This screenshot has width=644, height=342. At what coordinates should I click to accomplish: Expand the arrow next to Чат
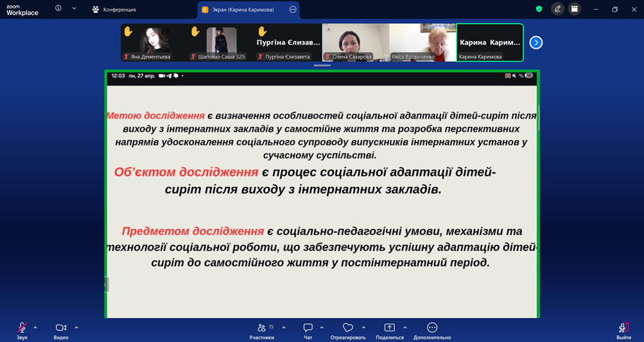point(322,327)
